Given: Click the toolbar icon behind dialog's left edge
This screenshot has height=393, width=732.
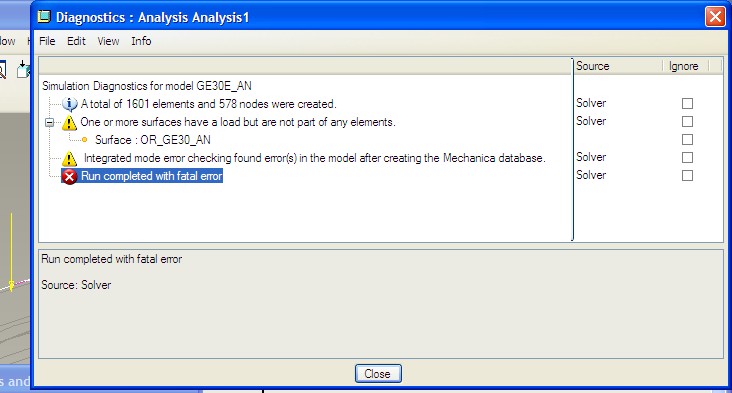Looking at the screenshot, I should [x=22, y=69].
